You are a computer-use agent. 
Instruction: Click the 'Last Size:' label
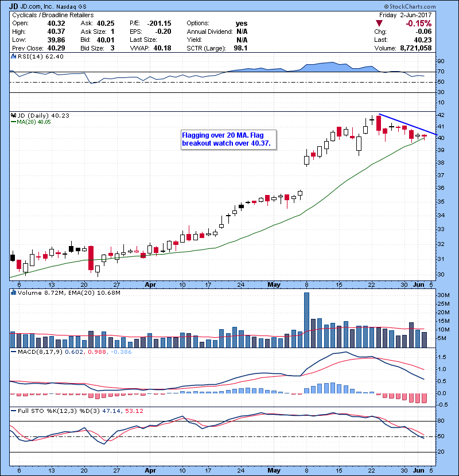pyautogui.click(x=143, y=40)
